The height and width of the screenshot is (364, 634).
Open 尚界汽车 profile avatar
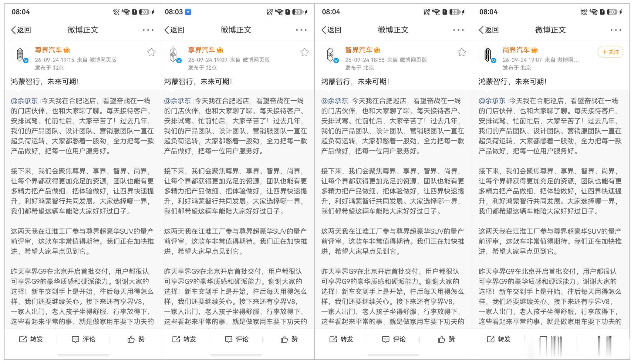coord(487,55)
